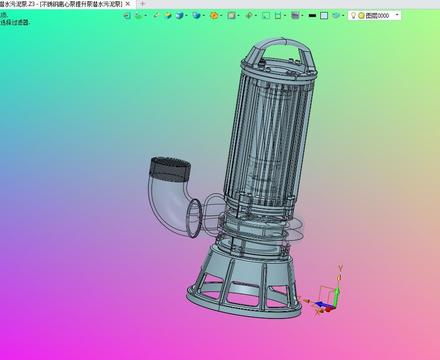Click the gray square section icon

tap(232, 15)
